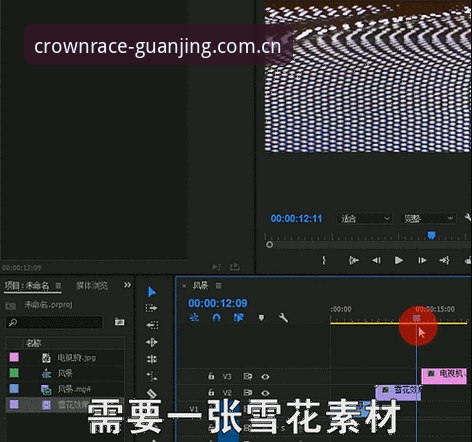Image resolution: width=472 pixels, height=442 pixels.
Task: Select the Selection tool arrow
Action: 152,292
